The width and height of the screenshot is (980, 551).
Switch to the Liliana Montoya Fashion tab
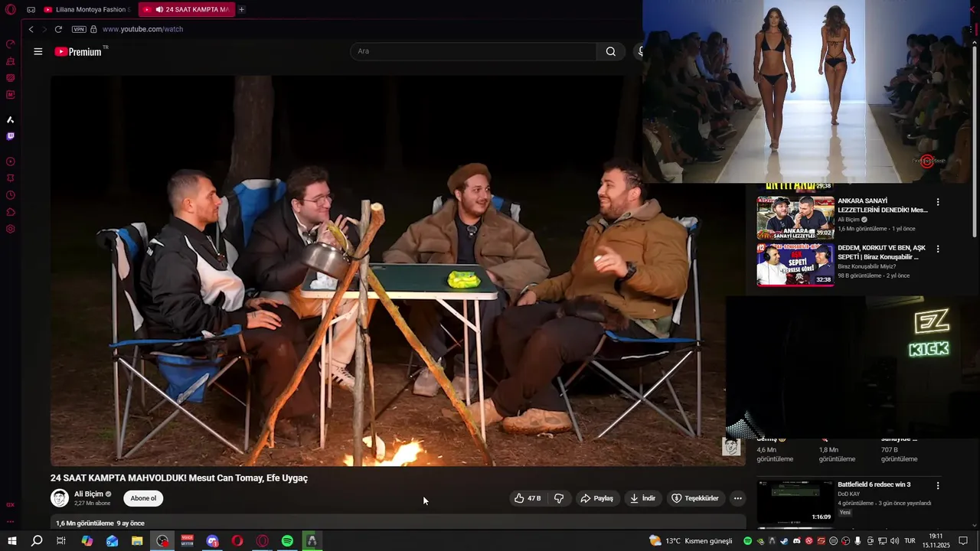(x=87, y=10)
